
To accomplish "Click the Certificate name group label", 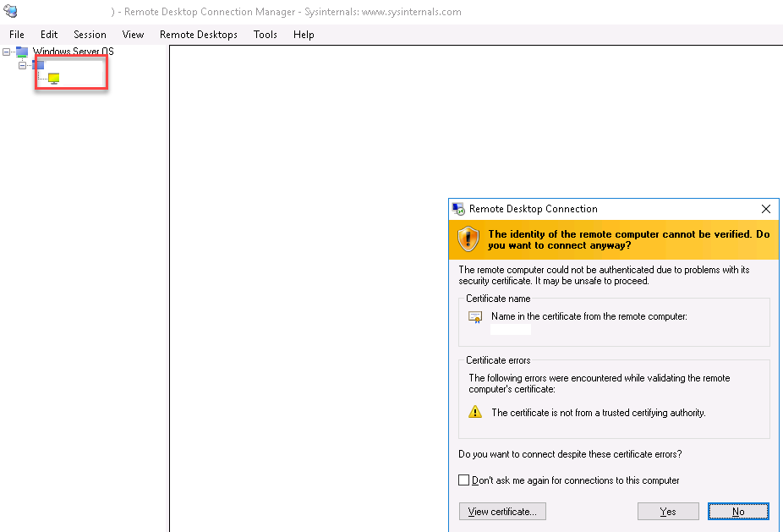I will 498,299.
